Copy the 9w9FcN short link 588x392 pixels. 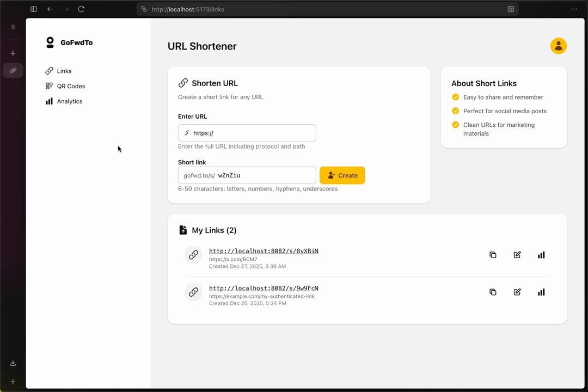[x=493, y=292]
